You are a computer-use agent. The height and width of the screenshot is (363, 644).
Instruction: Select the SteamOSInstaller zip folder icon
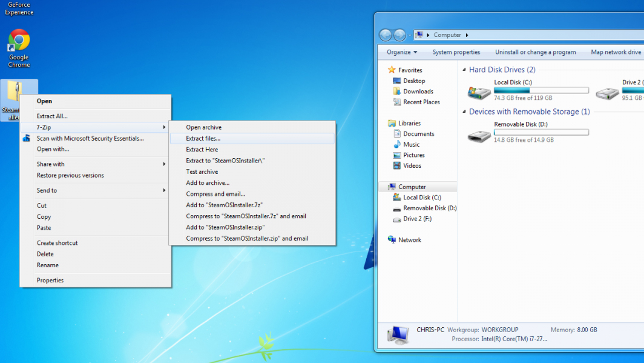tap(15, 92)
